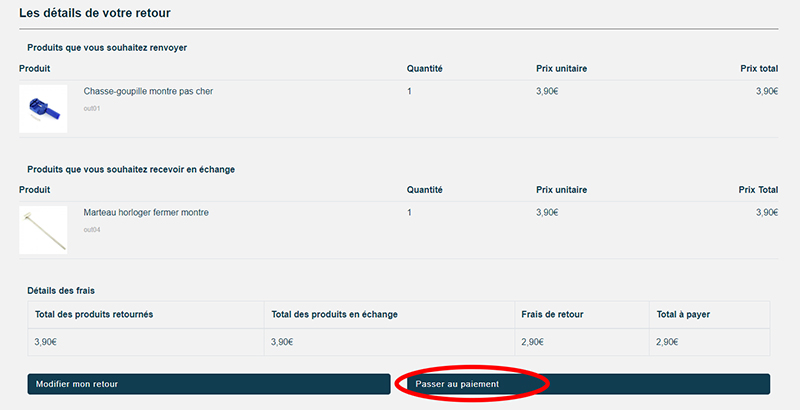Click the "Prix total" value of the exchange product
The width and height of the screenshot is (800, 410).
pos(767,213)
